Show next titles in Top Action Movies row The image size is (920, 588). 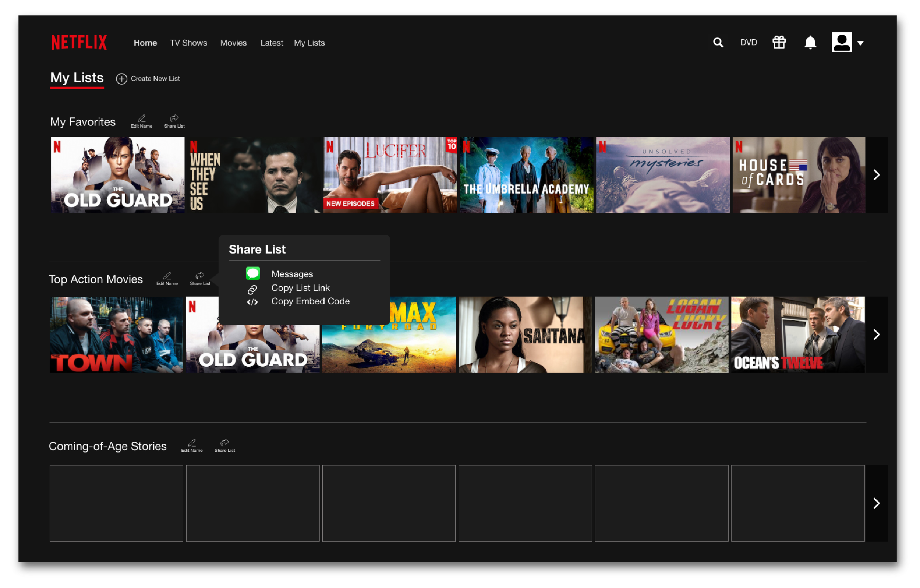coord(876,335)
